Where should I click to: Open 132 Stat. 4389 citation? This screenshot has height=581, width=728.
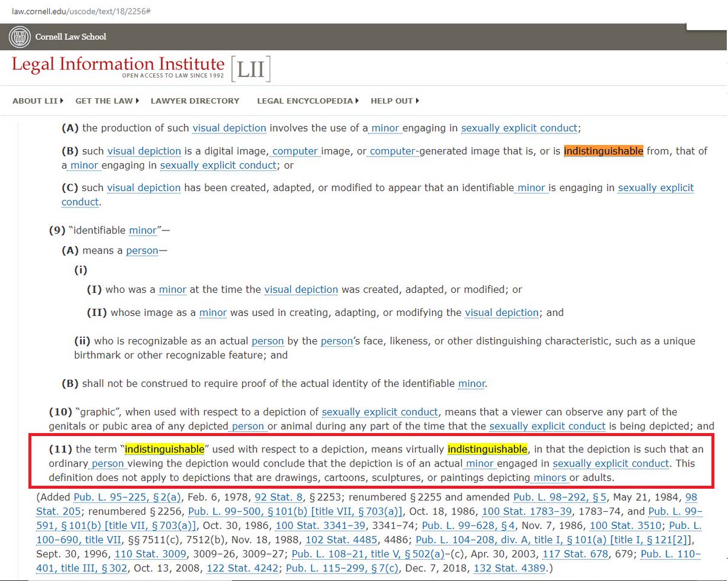(508, 568)
